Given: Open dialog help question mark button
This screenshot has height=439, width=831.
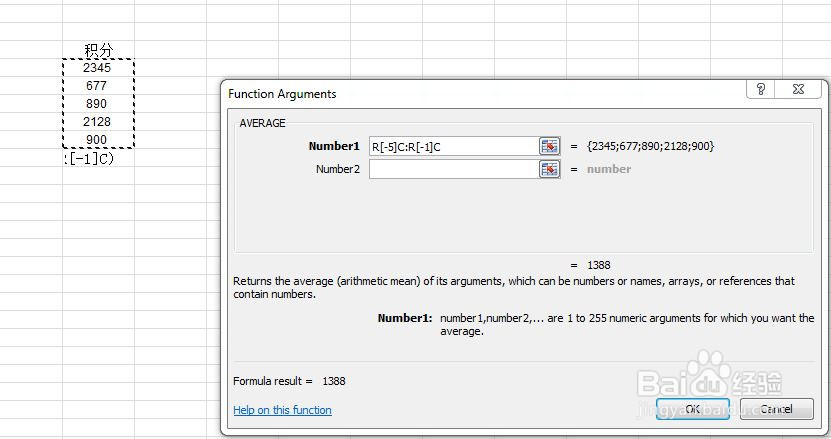Looking at the screenshot, I should 761,89.
